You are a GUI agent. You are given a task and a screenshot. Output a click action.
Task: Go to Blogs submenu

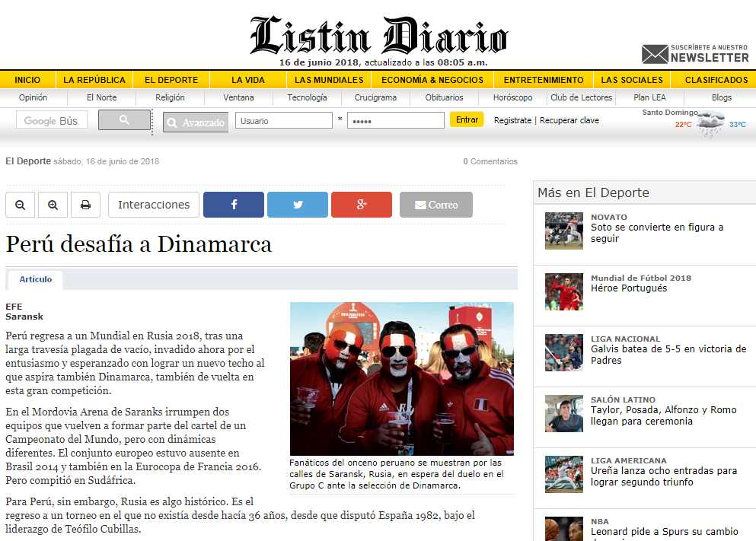[722, 97]
